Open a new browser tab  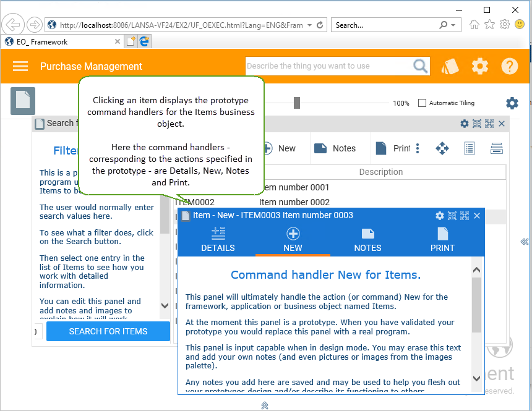click(131, 41)
